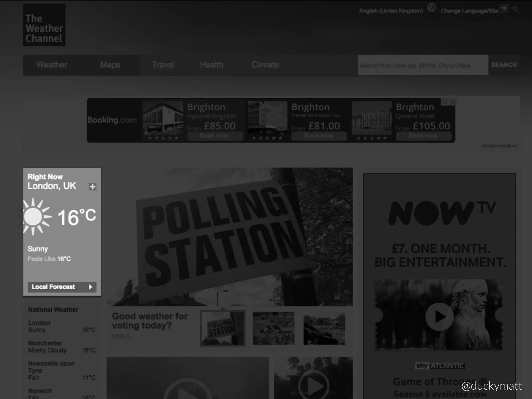This screenshot has width=532, height=399.
Task: Book now myhotel Brighton offer
Action: click(x=215, y=136)
